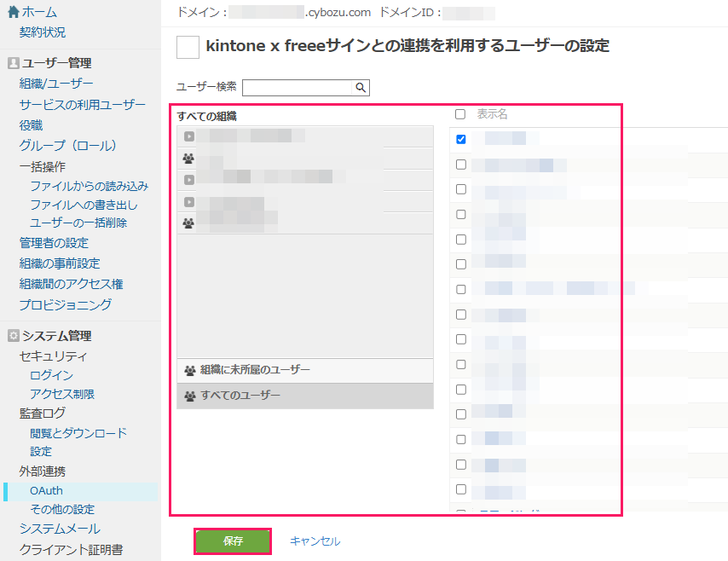Open アクセス制限 under セキュリティ
The height and width of the screenshot is (561, 728).
pos(62,394)
